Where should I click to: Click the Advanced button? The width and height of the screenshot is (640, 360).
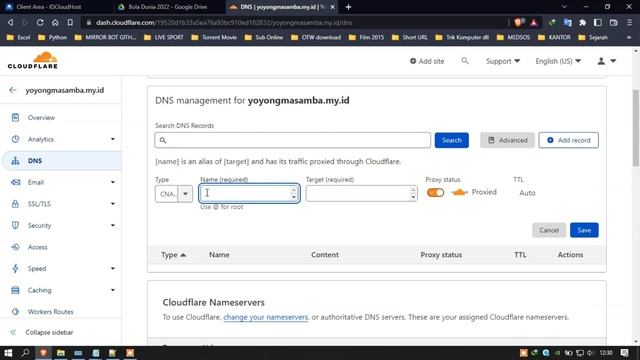point(507,140)
